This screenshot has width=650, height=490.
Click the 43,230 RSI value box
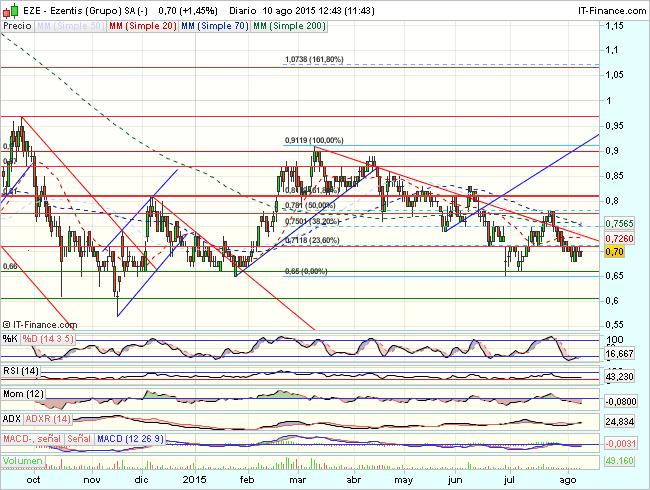tap(619, 377)
